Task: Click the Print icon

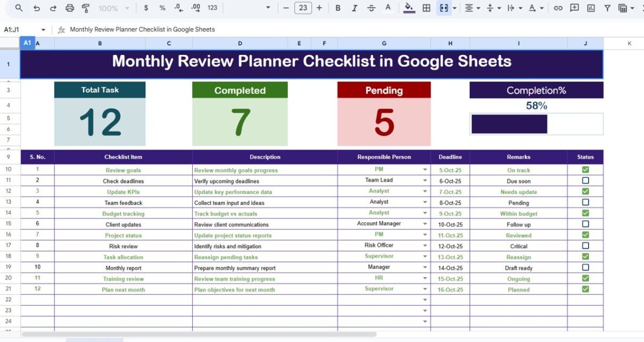Action: 69,8
